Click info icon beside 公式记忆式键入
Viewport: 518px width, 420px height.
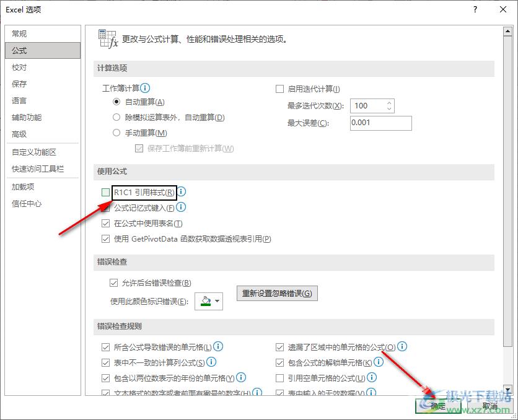pyautogui.click(x=181, y=207)
